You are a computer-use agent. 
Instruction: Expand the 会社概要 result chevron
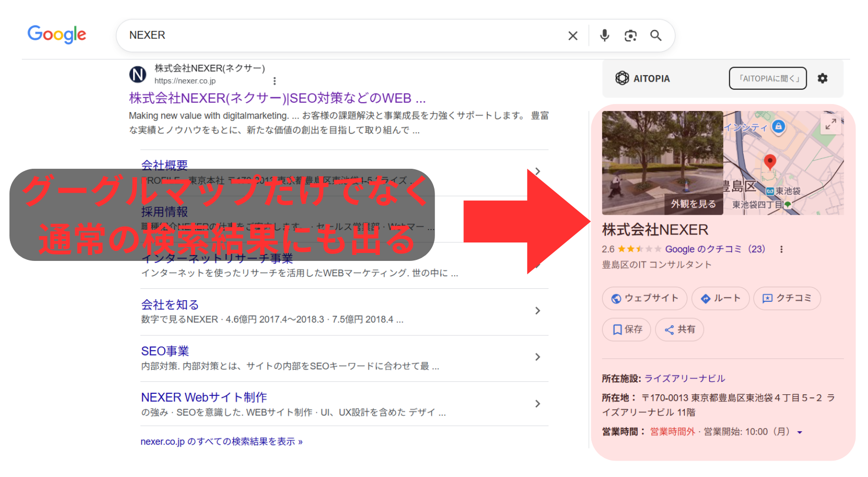[538, 171]
